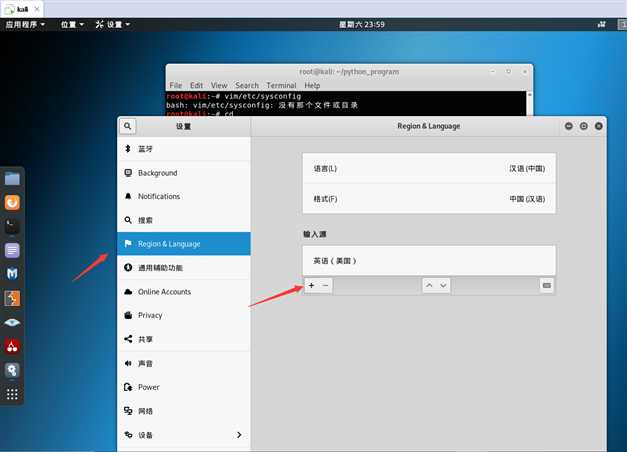The width and height of the screenshot is (627, 452).
Task: Open the terminal Search menu
Action: (x=247, y=85)
